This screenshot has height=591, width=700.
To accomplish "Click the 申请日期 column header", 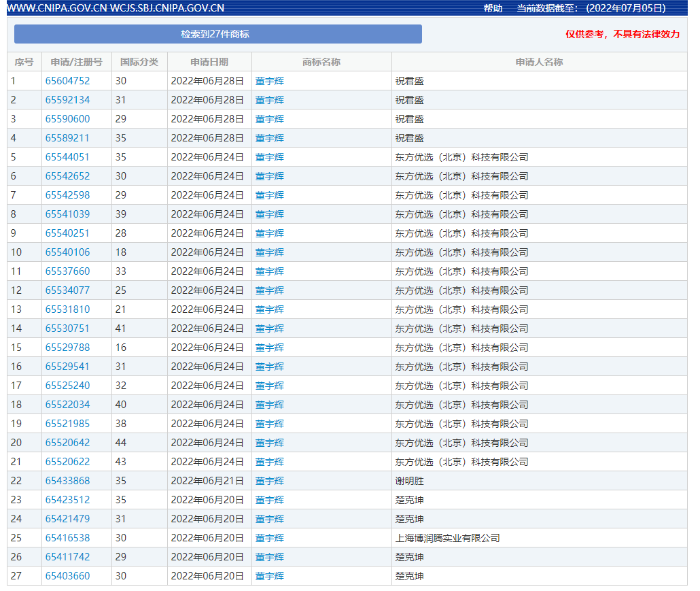I will pyautogui.click(x=209, y=62).
